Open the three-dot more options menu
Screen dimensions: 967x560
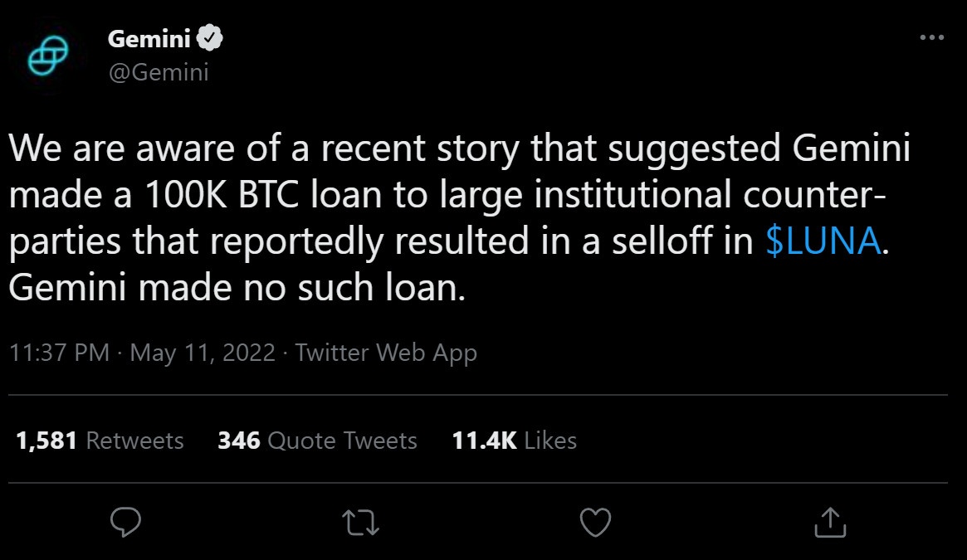pos(932,38)
